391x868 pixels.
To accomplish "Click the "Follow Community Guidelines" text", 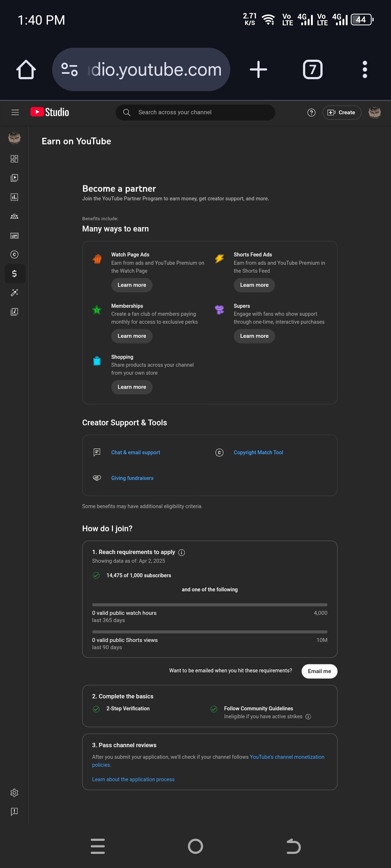I will point(258,709).
